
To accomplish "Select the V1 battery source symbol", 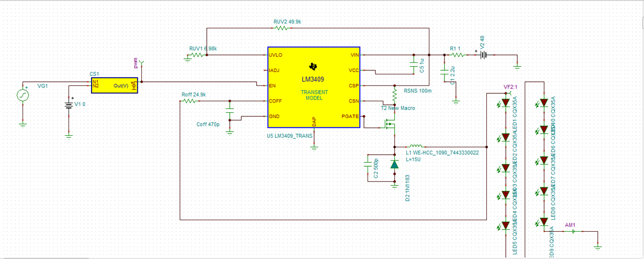I will coord(69,104).
